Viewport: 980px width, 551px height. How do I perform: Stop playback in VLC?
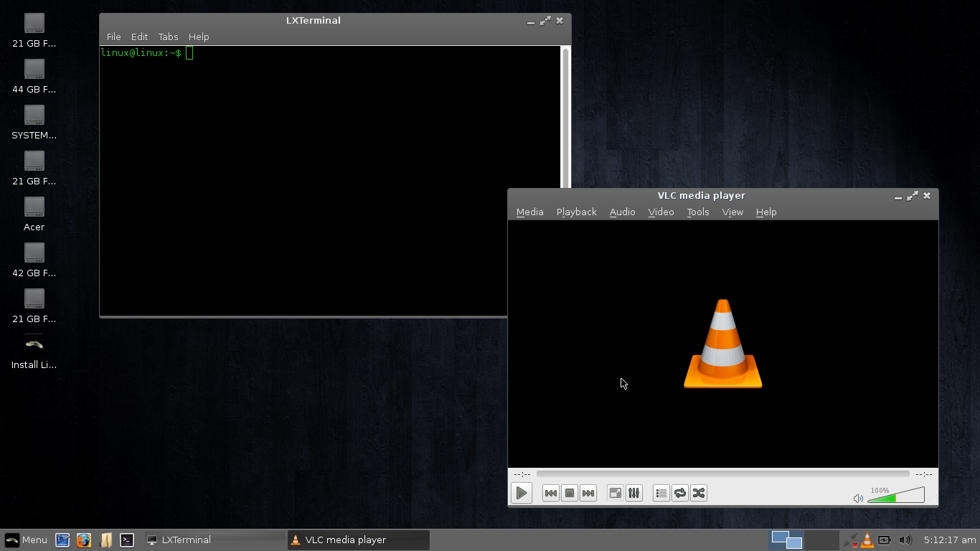tap(570, 493)
